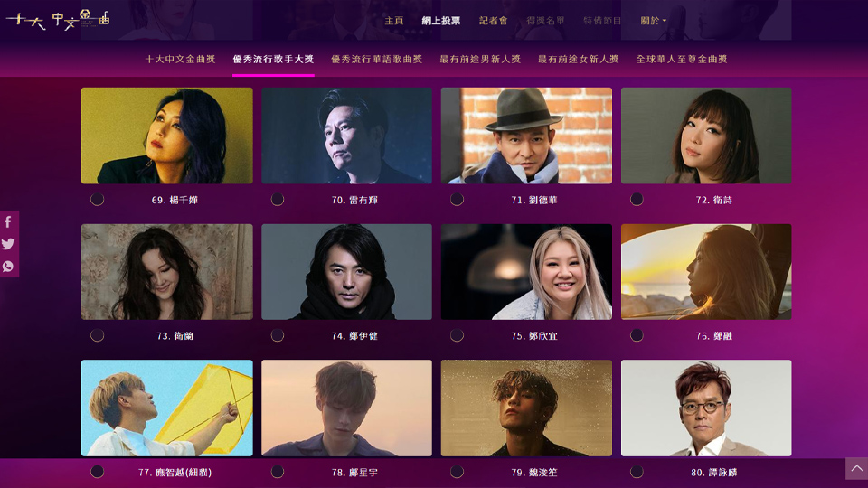Image resolution: width=868 pixels, height=488 pixels.
Task: Share the page via Facebook icon
Action: click(8, 222)
